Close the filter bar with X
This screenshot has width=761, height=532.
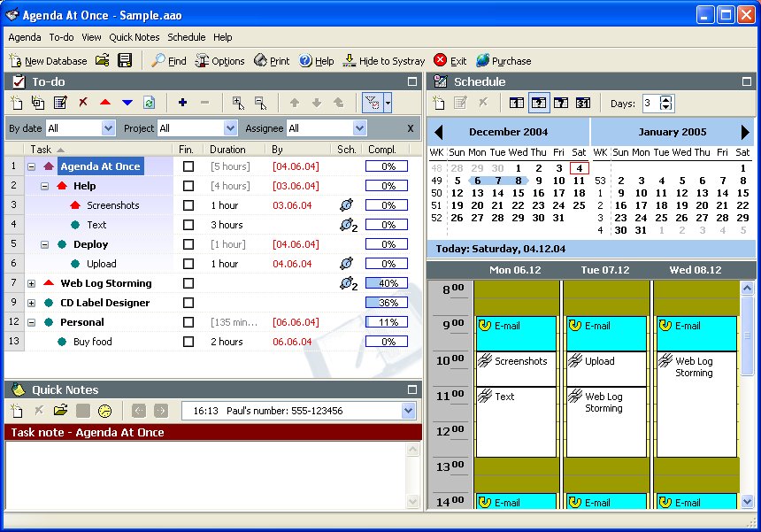click(410, 128)
